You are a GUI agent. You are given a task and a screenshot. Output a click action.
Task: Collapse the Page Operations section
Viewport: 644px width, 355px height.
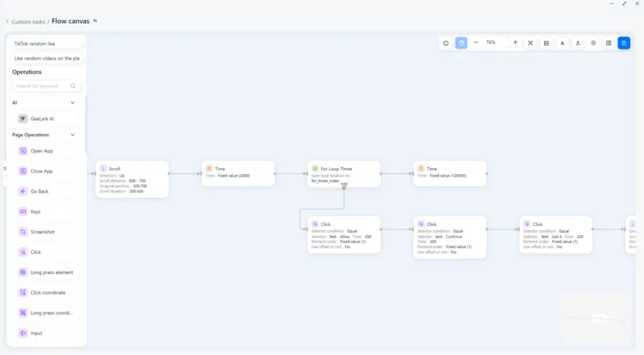[x=72, y=134]
